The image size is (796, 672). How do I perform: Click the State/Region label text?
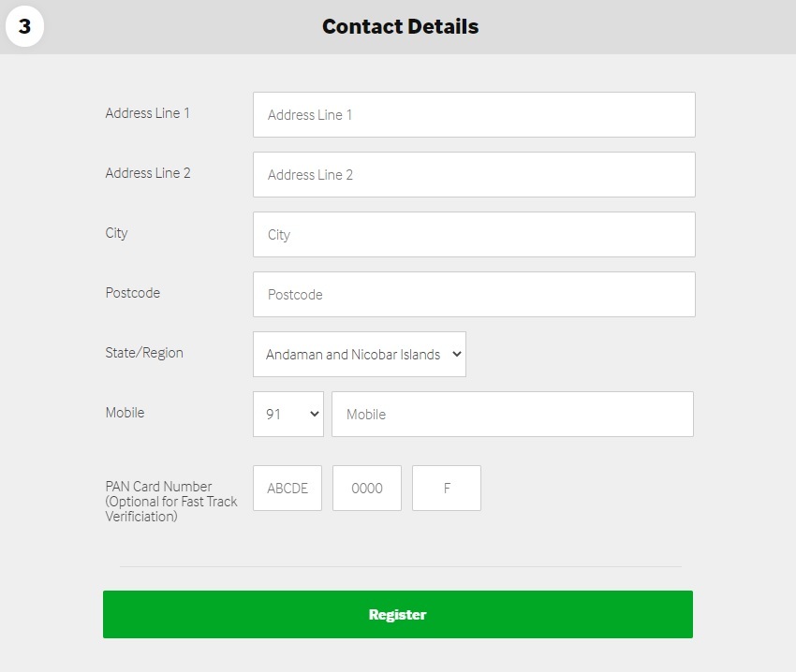click(x=144, y=353)
